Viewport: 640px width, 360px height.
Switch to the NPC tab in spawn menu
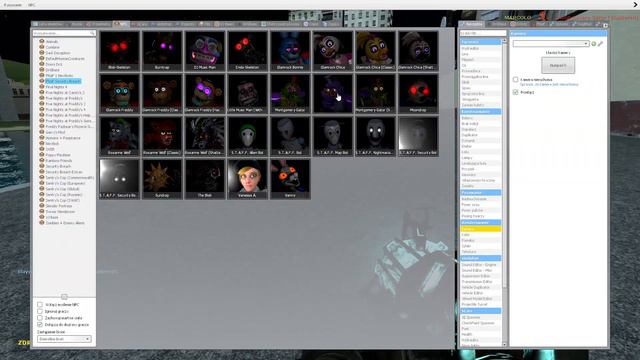tap(121, 24)
